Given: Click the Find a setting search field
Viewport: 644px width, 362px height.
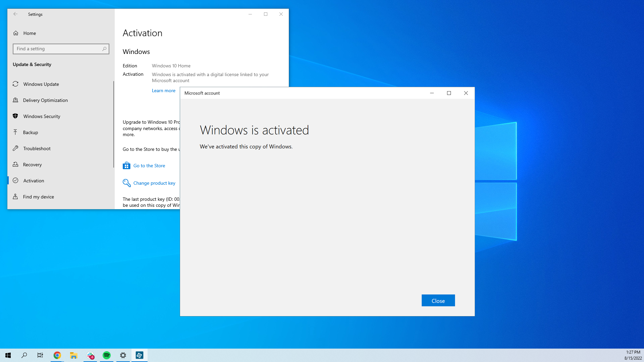Looking at the screenshot, I should pos(61,49).
